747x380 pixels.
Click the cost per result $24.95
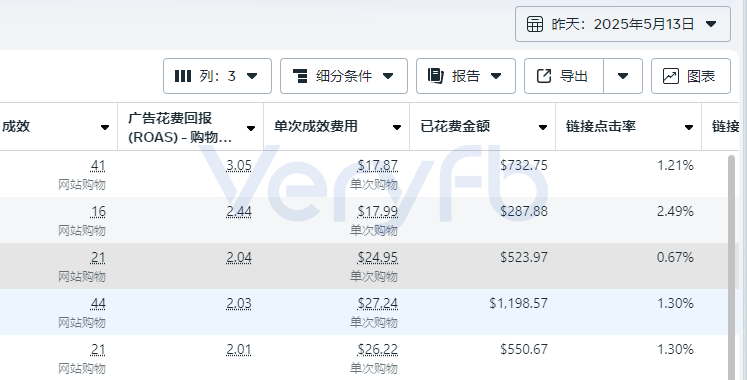tap(378, 258)
